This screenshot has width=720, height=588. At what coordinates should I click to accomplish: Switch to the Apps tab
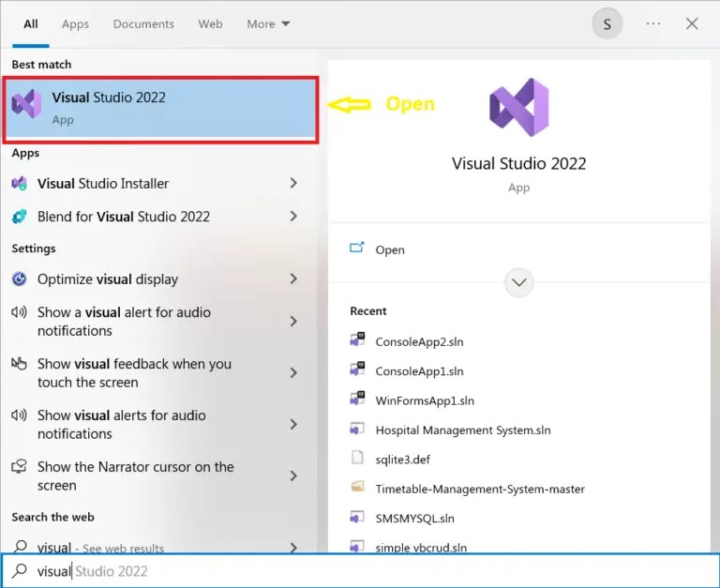click(x=75, y=23)
